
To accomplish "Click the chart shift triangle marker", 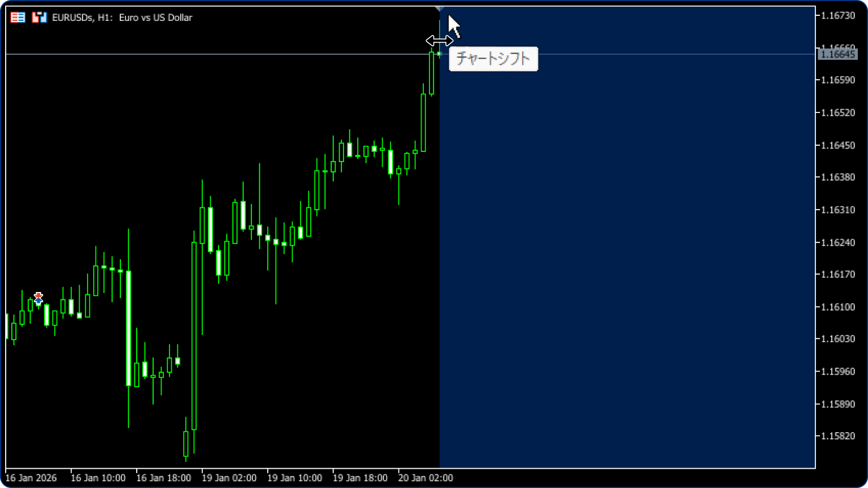I will click(x=440, y=9).
